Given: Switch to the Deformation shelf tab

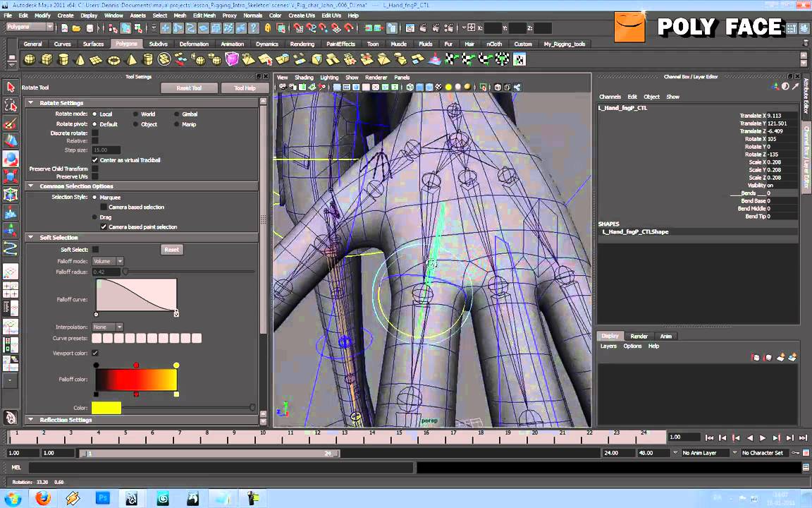Looking at the screenshot, I should tap(193, 44).
